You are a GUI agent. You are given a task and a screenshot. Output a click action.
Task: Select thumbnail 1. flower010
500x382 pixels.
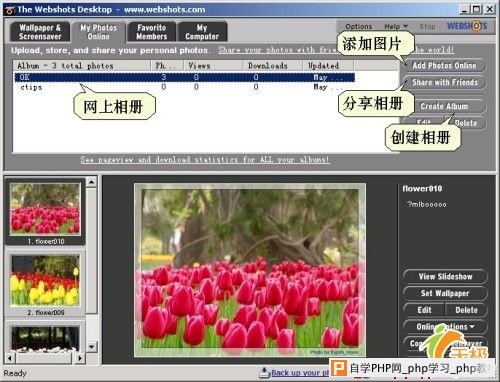pyautogui.click(x=45, y=212)
